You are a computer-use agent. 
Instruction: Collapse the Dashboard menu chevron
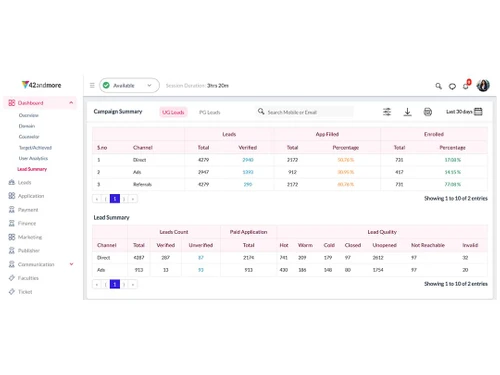(x=71, y=103)
